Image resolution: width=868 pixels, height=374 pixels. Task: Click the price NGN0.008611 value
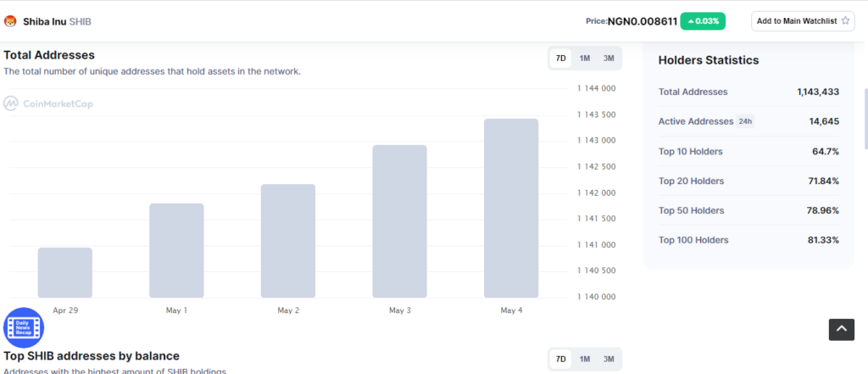click(643, 21)
